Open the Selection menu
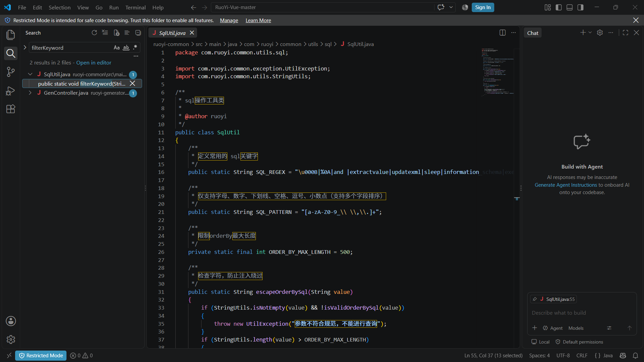The image size is (644, 362). 60,7
